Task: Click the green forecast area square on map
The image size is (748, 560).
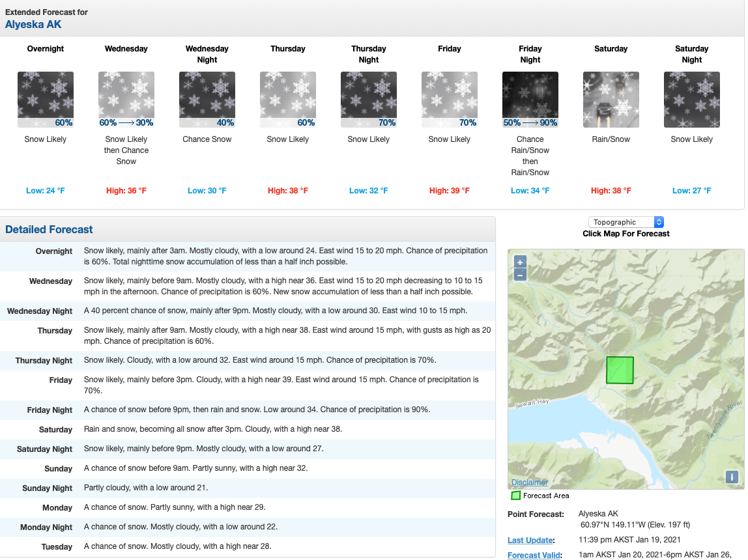Action: (620, 370)
